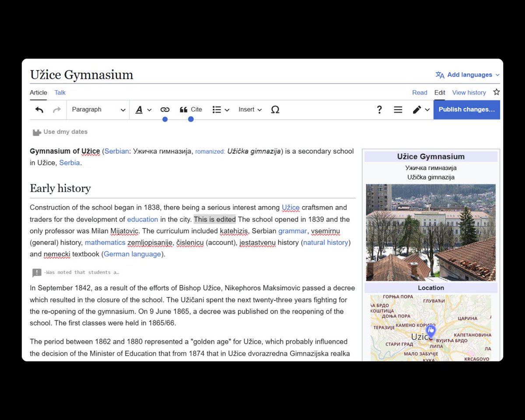525x420 pixels.
Task: Click the 'Ужичка гимназија' infobox subtitle
Action: [431, 168]
